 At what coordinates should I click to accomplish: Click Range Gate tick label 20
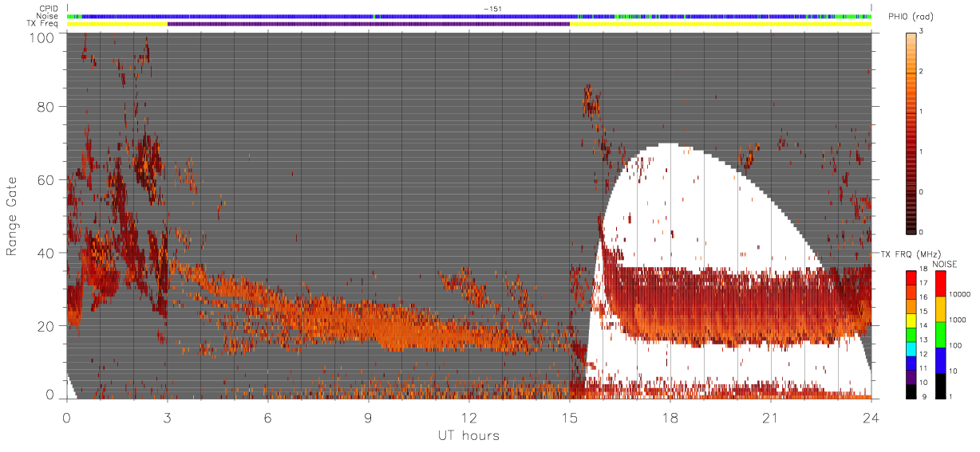coord(47,325)
